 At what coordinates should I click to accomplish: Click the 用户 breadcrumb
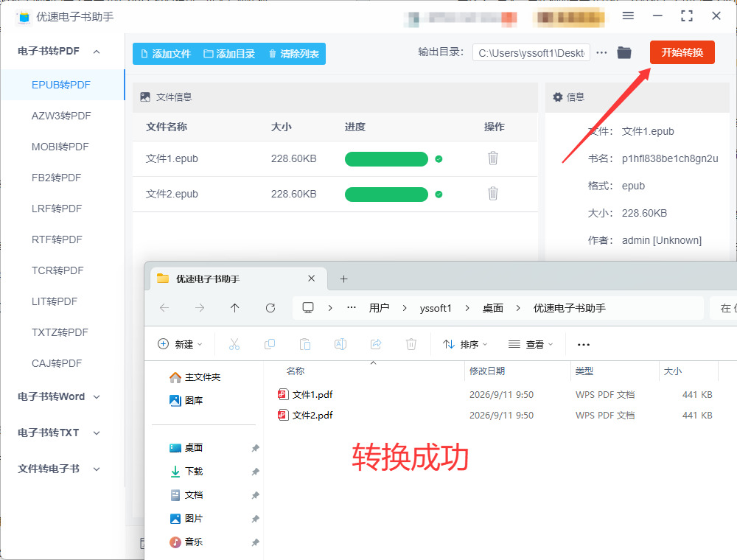click(379, 308)
